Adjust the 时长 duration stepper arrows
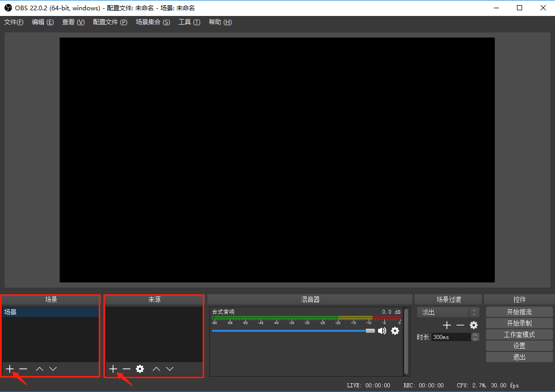 [x=475, y=337]
